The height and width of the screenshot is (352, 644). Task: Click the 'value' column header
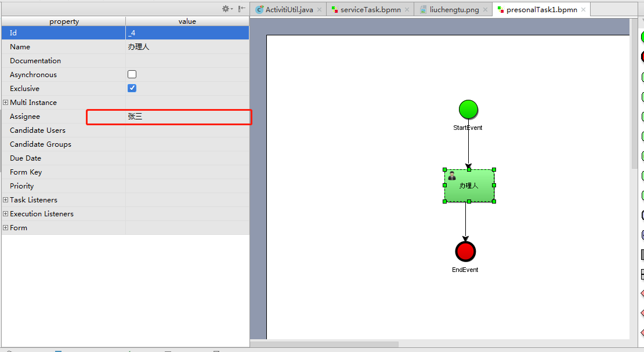187,21
